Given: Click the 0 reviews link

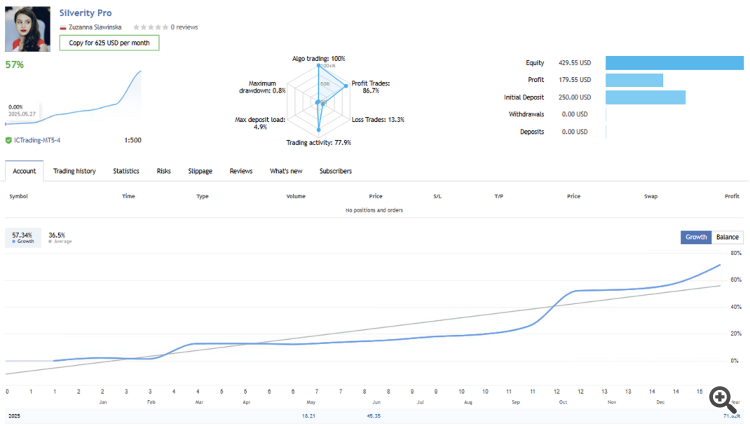Looking at the screenshot, I should (186, 28).
